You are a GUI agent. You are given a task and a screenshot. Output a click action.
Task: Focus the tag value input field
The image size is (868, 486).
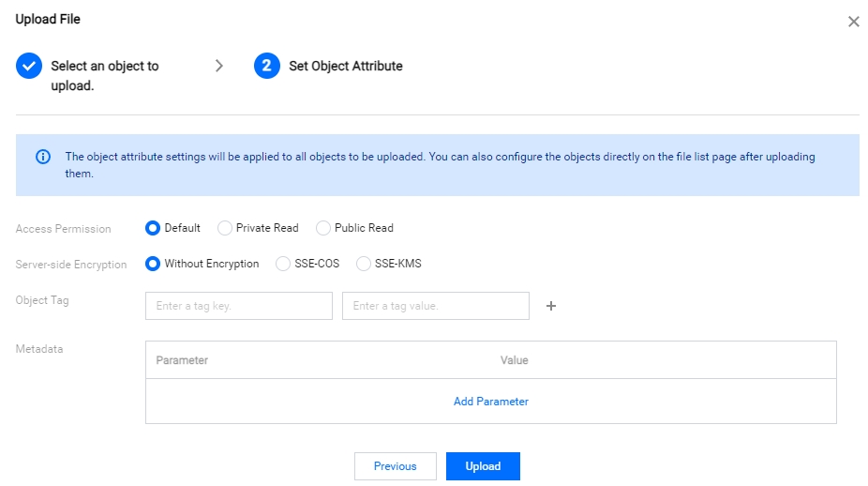click(x=436, y=306)
